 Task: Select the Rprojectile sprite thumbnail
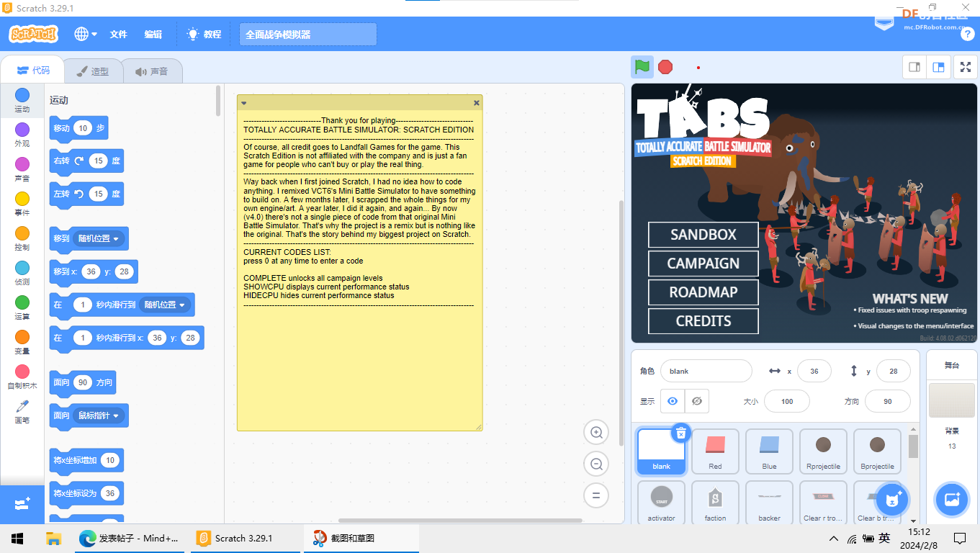point(823,452)
